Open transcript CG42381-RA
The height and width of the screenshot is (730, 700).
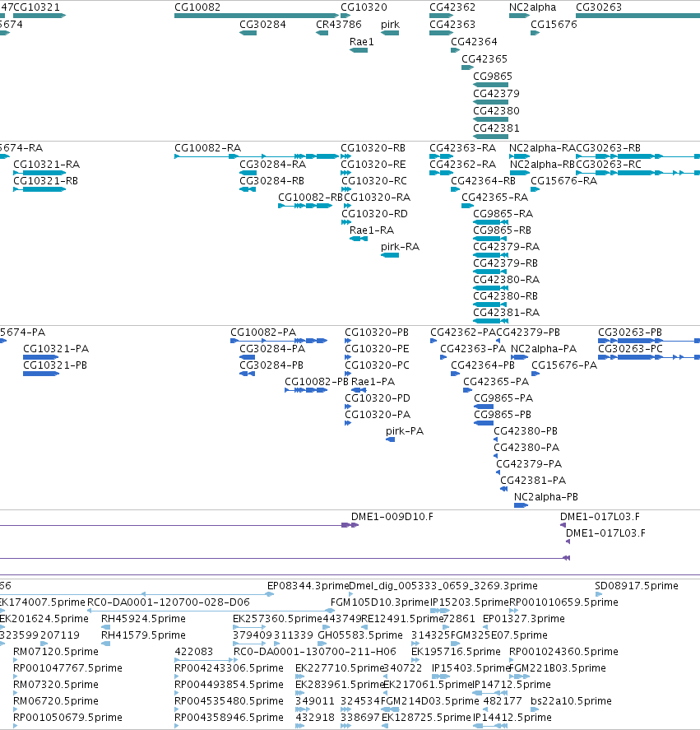pyautogui.click(x=490, y=321)
